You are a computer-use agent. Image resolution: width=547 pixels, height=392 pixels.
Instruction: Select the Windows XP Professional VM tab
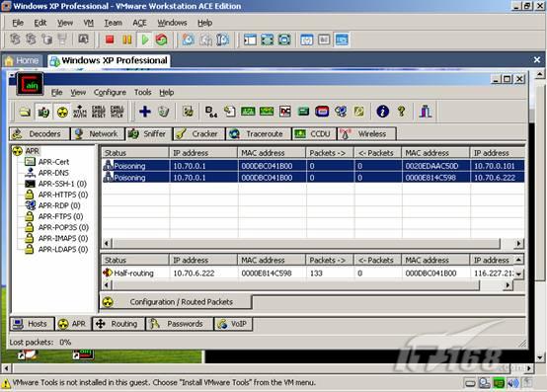[109, 60]
